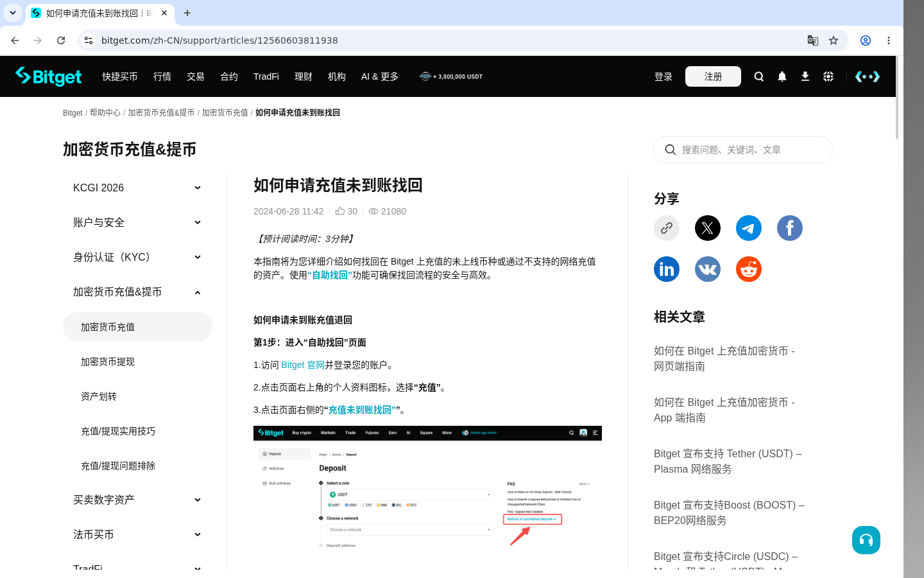Expand 账户与安全 sidebar section
Screen dimensions: 924x578
coord(137,222)
